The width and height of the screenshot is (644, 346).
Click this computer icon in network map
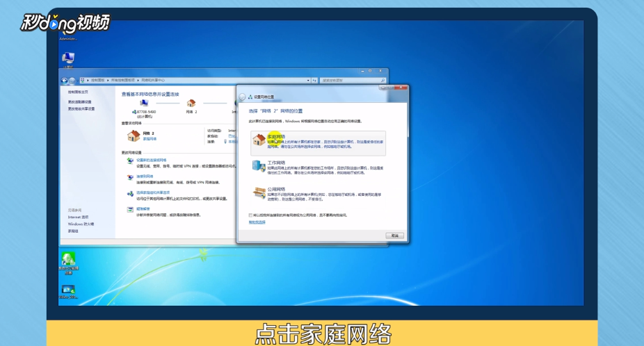tap(144, 103)
